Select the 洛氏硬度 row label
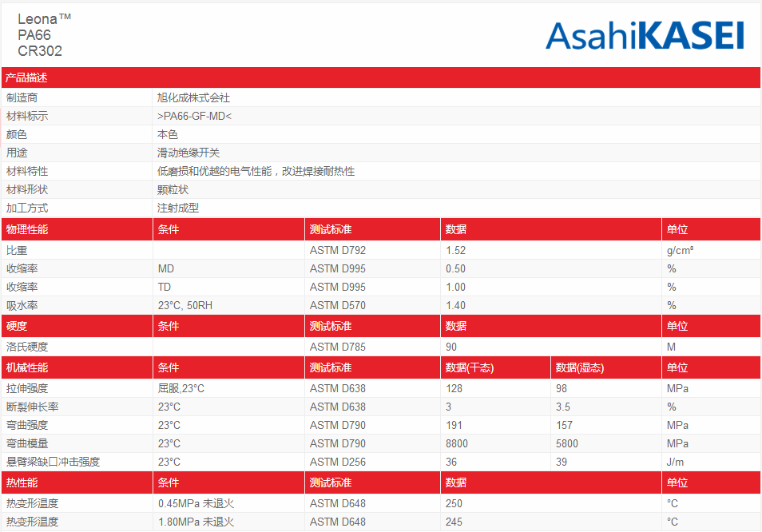The height and width of the screenshot is (532, 762). [27, 347]
